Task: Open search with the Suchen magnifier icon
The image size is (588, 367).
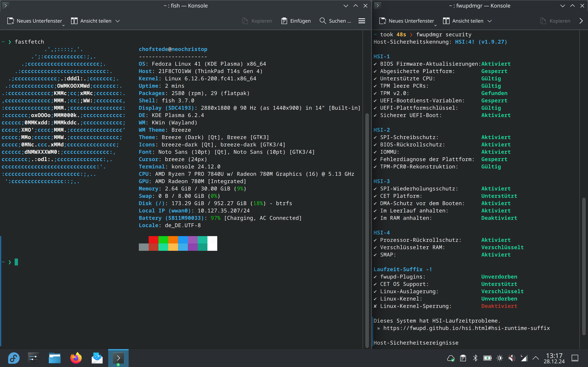Action: (x=323, y=21)
